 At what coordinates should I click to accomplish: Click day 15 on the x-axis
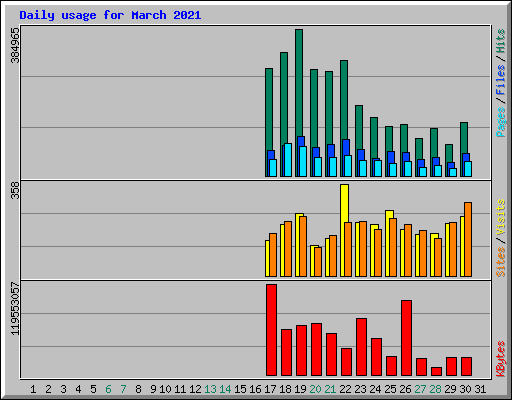point(240,389)
